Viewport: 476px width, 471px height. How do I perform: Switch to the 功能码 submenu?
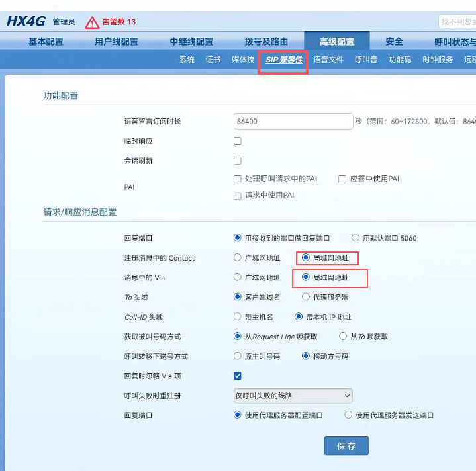(400, 60)
